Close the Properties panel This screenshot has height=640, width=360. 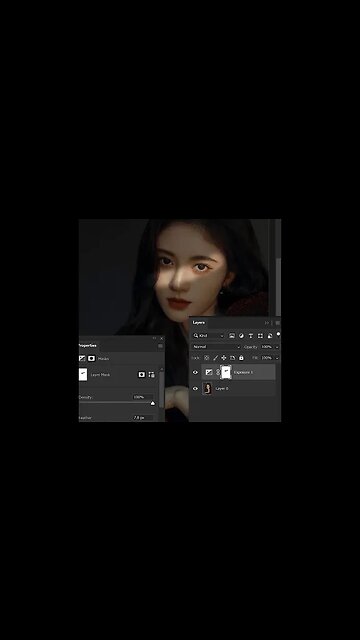(161, 338)
